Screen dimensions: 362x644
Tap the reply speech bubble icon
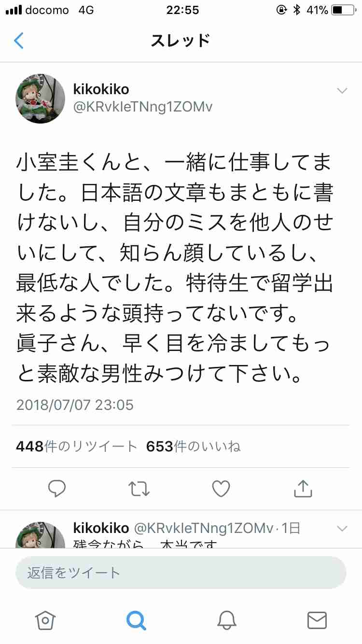[x=57, y=489]
